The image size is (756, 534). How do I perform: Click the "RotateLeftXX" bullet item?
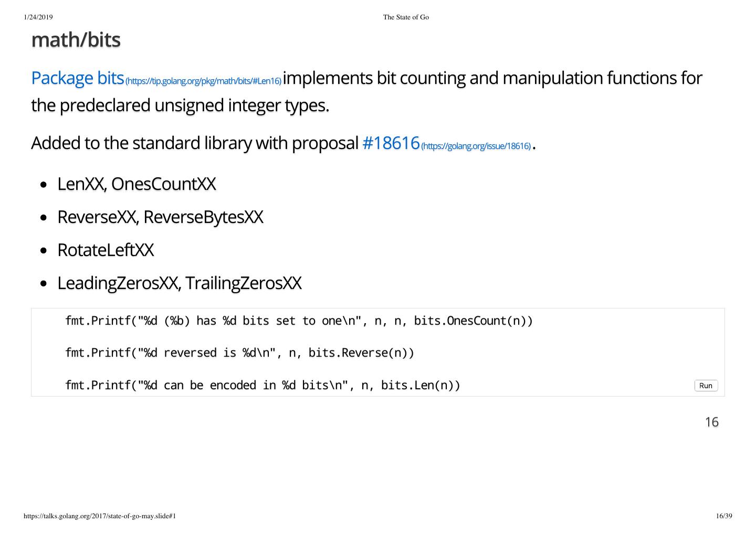106,250
